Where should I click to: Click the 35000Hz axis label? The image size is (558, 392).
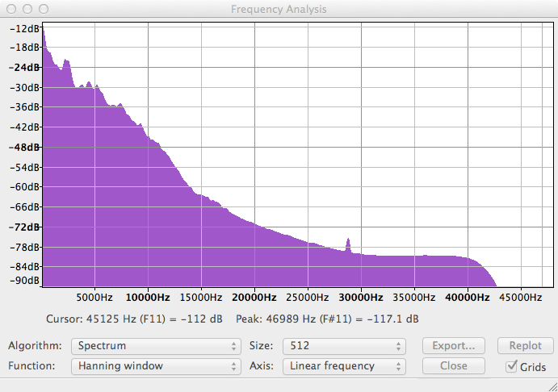pyautogui.click(x=414, y=298)
